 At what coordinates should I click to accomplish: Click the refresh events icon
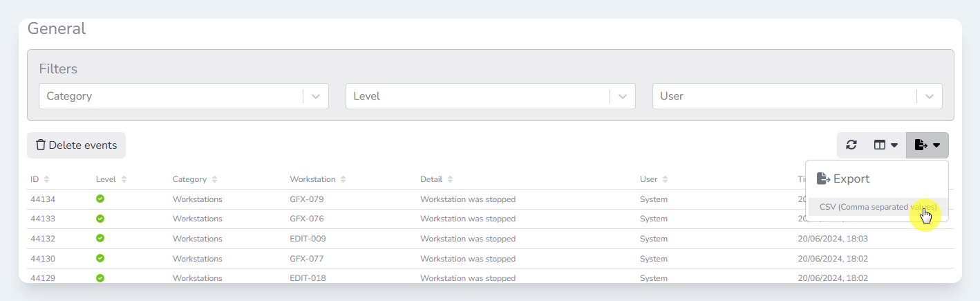[851, 145]
